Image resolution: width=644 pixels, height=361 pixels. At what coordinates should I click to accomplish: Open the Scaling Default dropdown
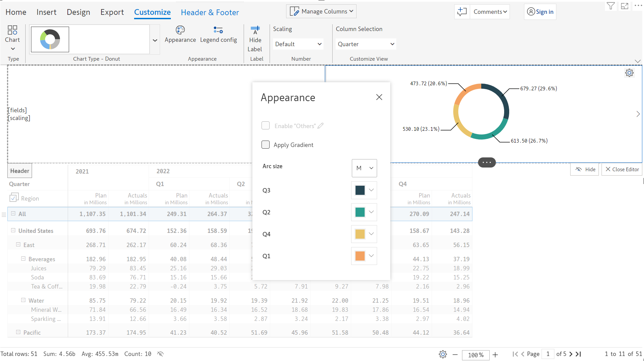pos(298,44)
